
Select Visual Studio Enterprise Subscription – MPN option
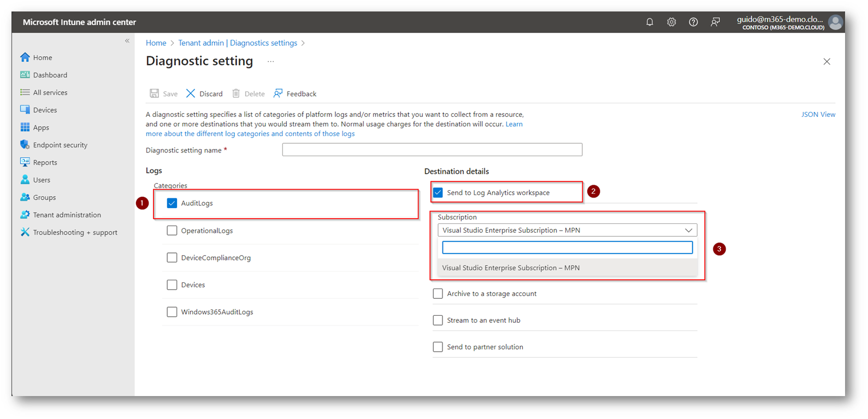click(567, 268)
